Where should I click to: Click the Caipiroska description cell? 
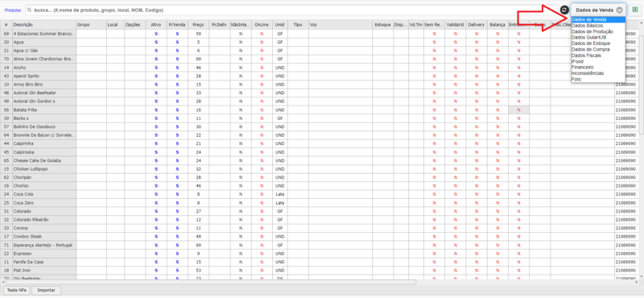(44, 152)
